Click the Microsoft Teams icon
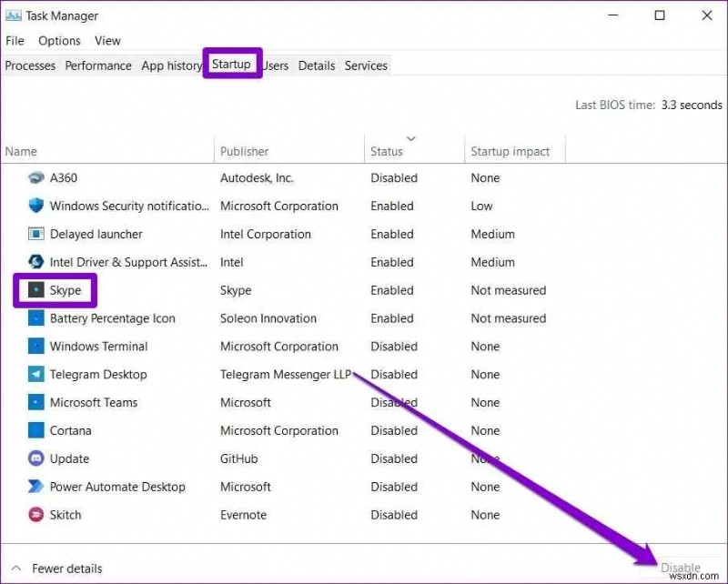Image resolution: width=728 pixels, height=584 pixels. click(35, 402)
